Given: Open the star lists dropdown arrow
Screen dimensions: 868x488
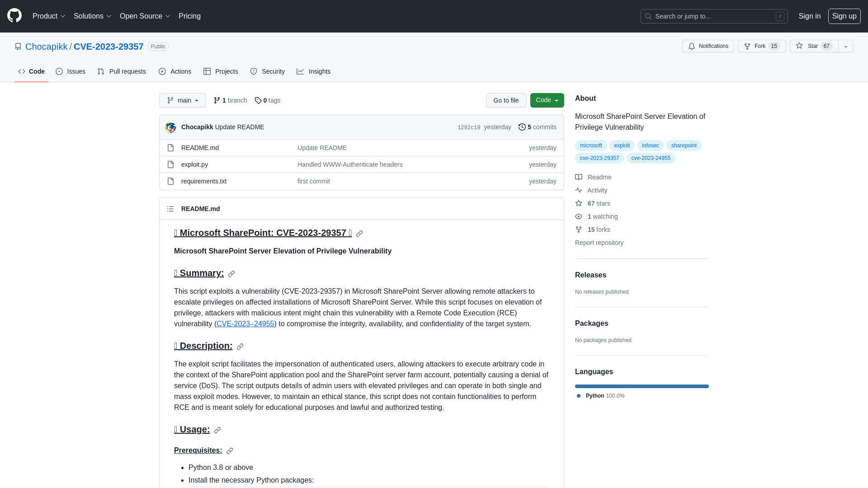Looking at the screenshot, I should [846, 46].
